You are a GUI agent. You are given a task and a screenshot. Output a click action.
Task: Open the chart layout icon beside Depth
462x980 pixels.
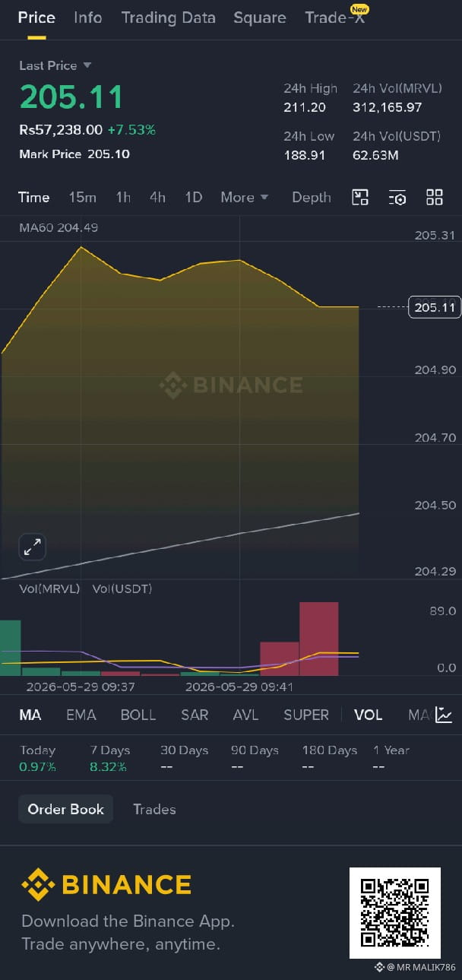[360, 198]
